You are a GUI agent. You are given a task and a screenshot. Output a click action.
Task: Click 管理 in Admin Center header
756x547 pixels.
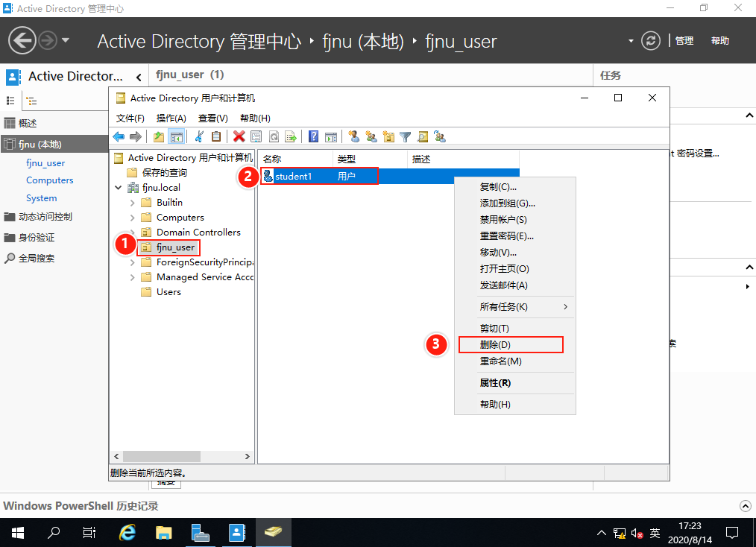point(684,41)
